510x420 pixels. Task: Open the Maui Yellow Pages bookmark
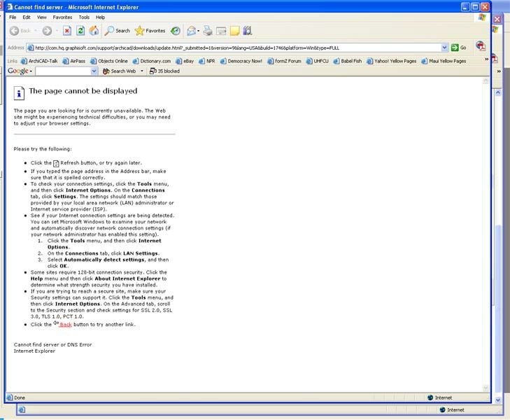coord(444,61)
